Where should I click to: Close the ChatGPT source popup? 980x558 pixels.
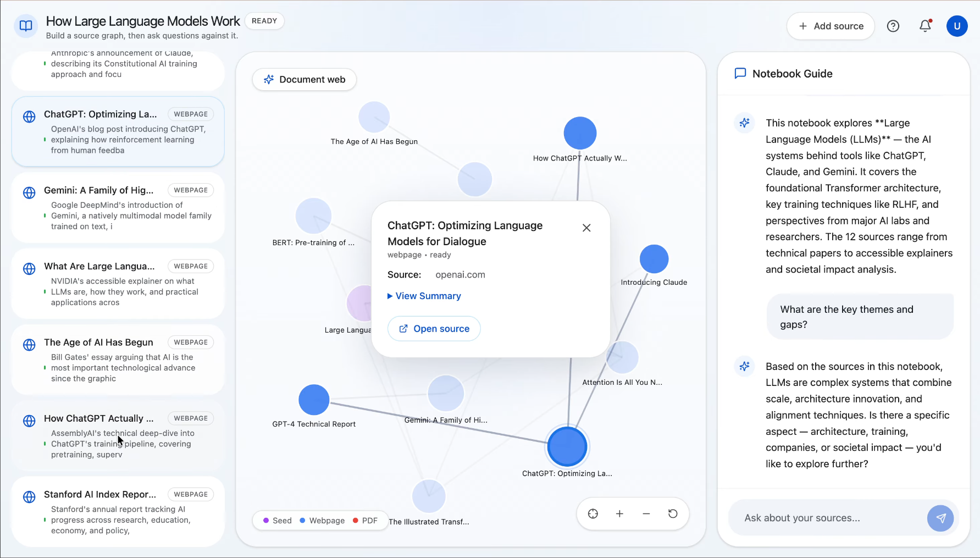click(586, 228)
